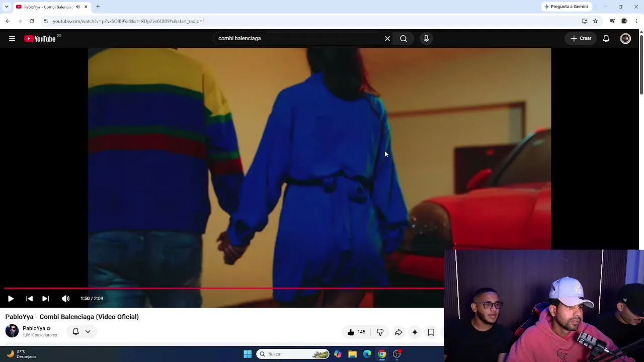Open the Windows Start menu
The image size is (644, 362).
click(248, 354)
